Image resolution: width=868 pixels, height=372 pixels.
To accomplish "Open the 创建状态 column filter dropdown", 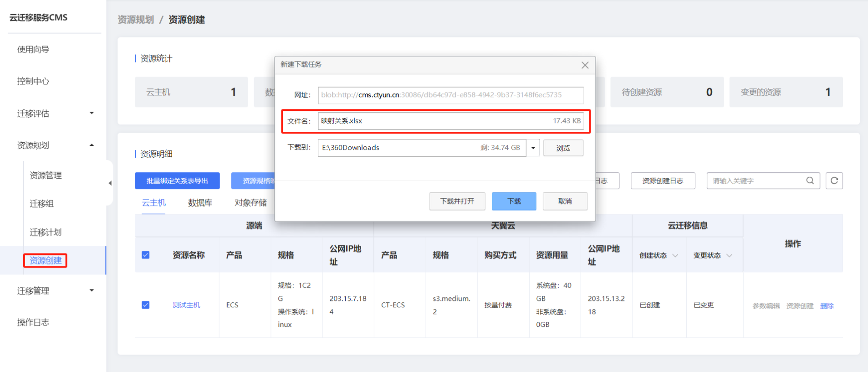I will coord(675,255).
